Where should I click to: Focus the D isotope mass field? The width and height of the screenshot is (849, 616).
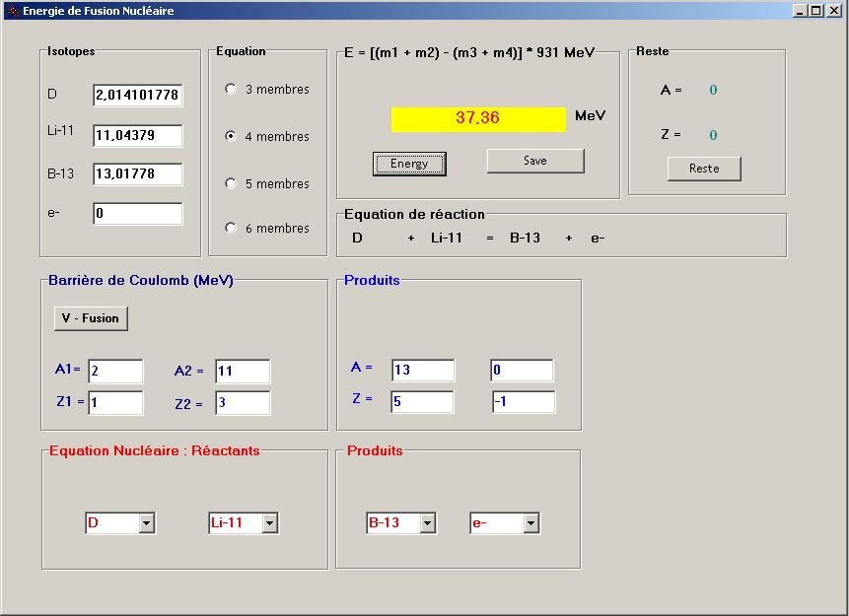138,96
